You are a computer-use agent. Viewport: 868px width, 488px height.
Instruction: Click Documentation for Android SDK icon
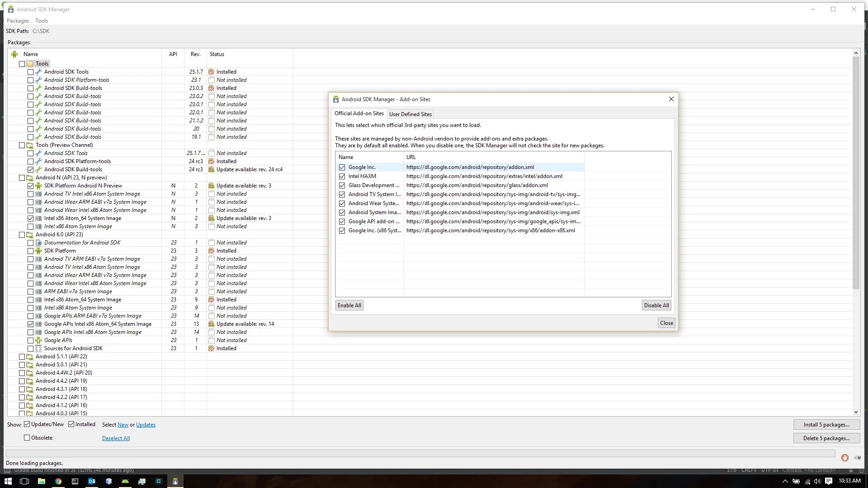(39, 243)
